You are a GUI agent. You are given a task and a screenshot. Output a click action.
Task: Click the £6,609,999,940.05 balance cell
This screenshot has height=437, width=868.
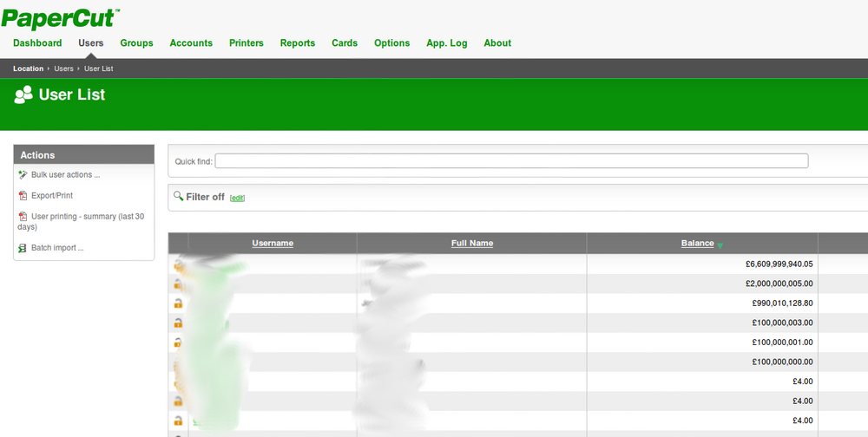(702, 264)
